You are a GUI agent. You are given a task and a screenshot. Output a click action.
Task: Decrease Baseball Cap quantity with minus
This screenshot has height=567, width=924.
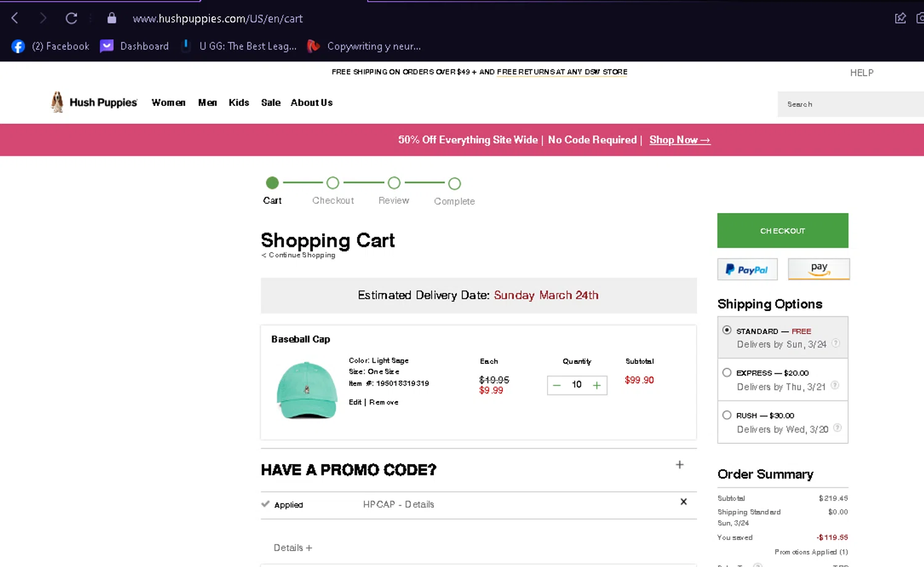point(557,385)
